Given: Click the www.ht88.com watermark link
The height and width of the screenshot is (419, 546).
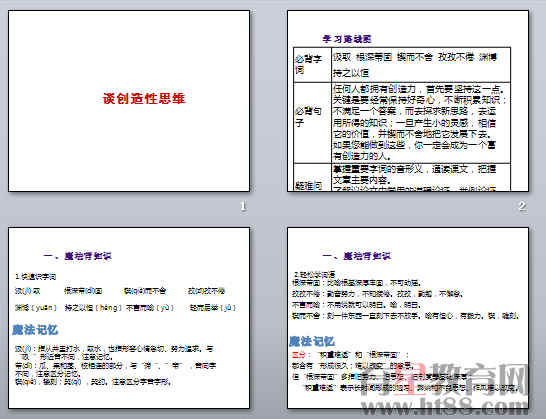Looking at the screenshot, I should coord(444,406).
